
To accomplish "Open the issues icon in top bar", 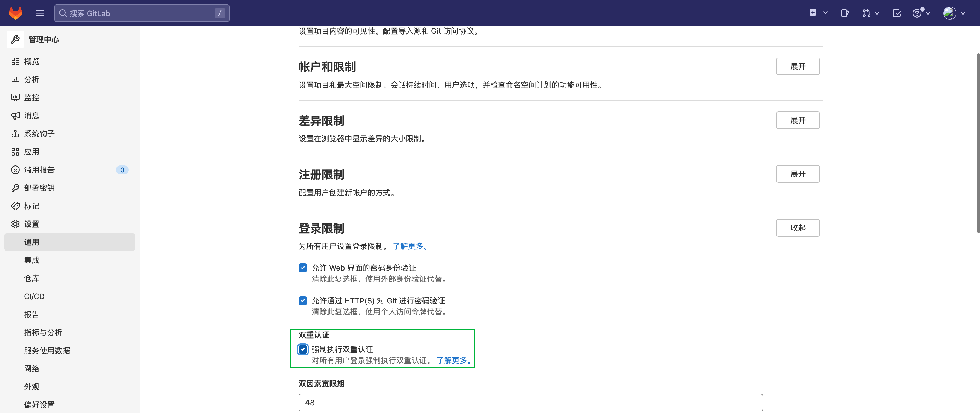I will (x=845, y=13).
